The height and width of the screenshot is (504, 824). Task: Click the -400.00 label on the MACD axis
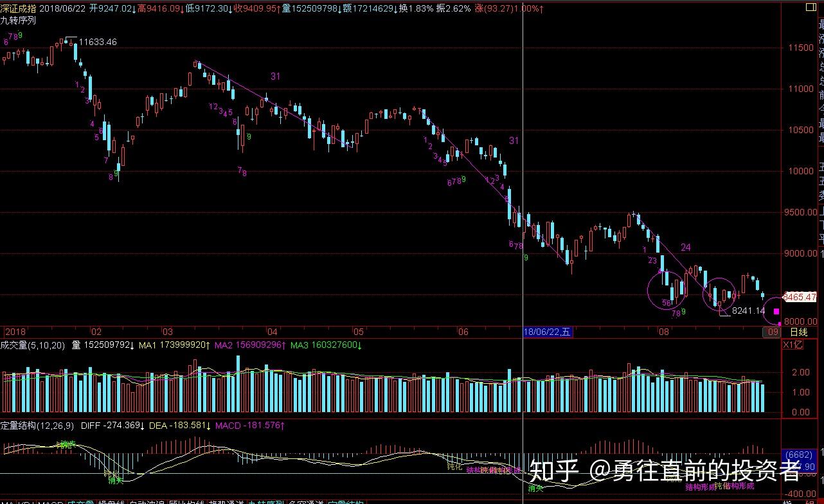801,493
